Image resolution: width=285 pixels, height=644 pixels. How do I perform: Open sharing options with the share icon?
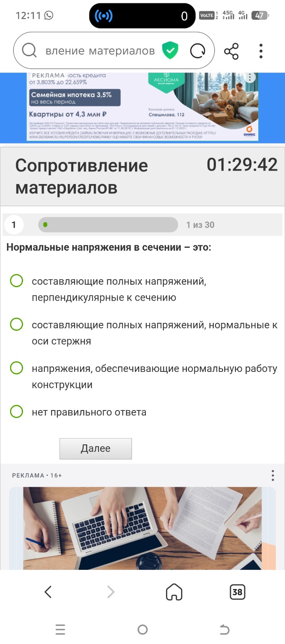coord(232,50)
